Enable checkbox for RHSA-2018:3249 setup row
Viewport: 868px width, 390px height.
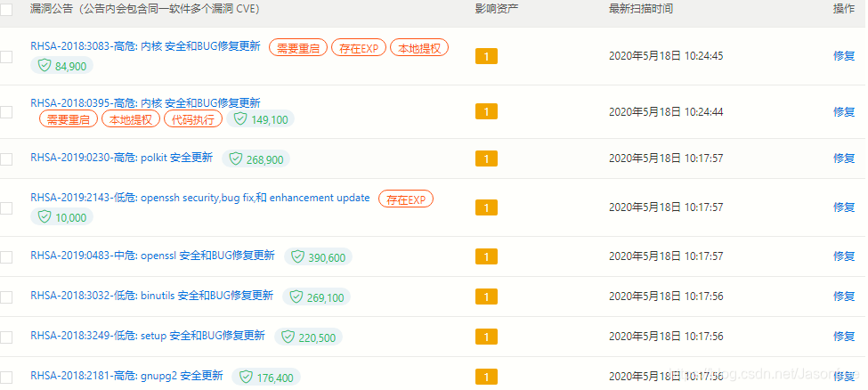click(6, 337)
